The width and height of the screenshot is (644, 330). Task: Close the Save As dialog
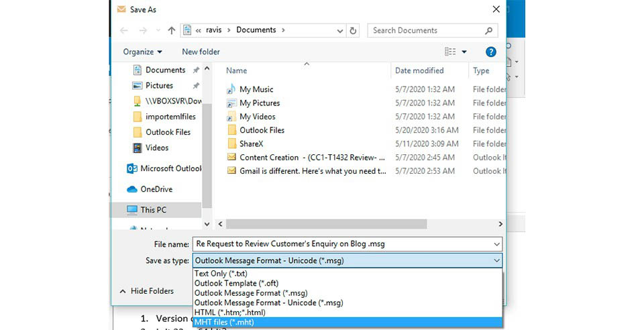coord(496,9)
